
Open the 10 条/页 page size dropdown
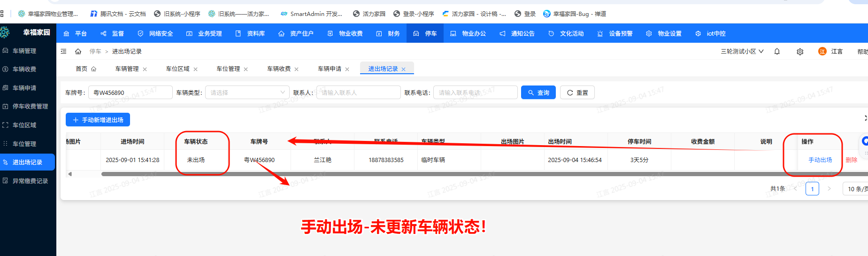click(x=855, y=189)
